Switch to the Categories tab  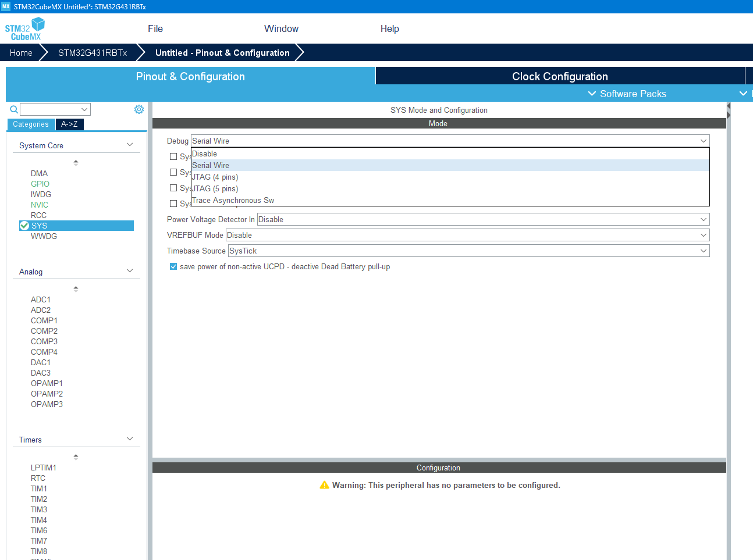pyautogui.click(x=31, y=124)
